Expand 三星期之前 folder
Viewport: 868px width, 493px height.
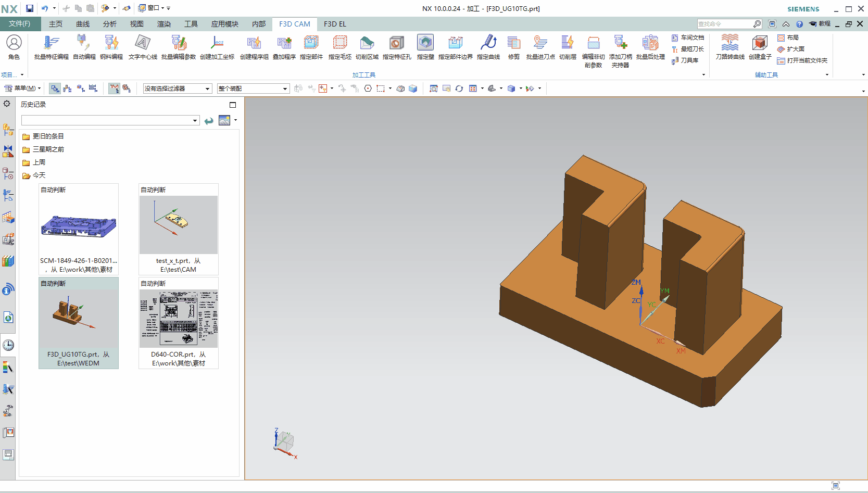43,149
